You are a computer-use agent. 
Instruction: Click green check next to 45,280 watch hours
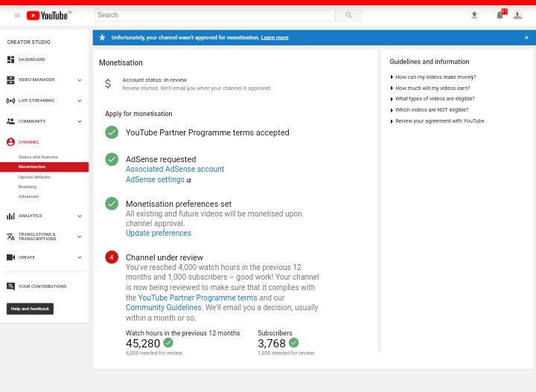point(168,342)
